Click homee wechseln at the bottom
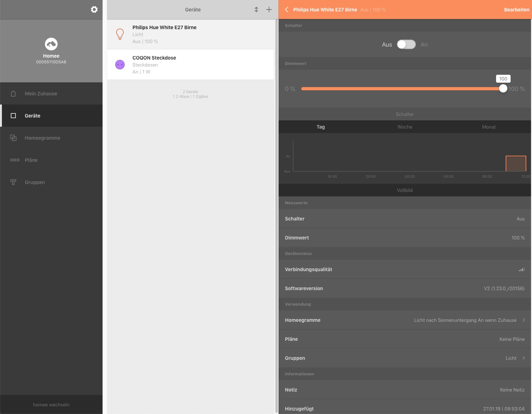The image size is (532, 414). pyautogui.click(x=51, y=405)
